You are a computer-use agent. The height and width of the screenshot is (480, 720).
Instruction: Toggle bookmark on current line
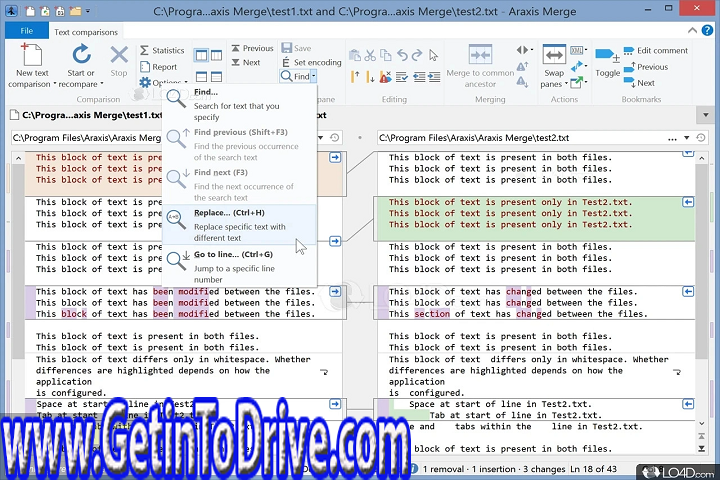[607, 63]
